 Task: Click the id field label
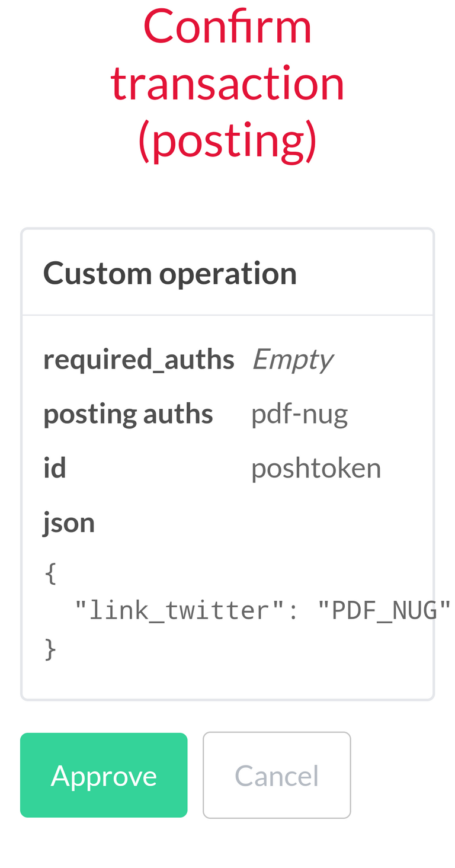tap(55, 468)
